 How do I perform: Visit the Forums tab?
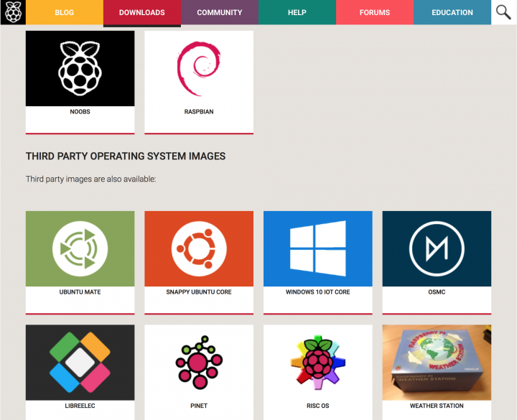pyautogui.click(x=375, y=12)
